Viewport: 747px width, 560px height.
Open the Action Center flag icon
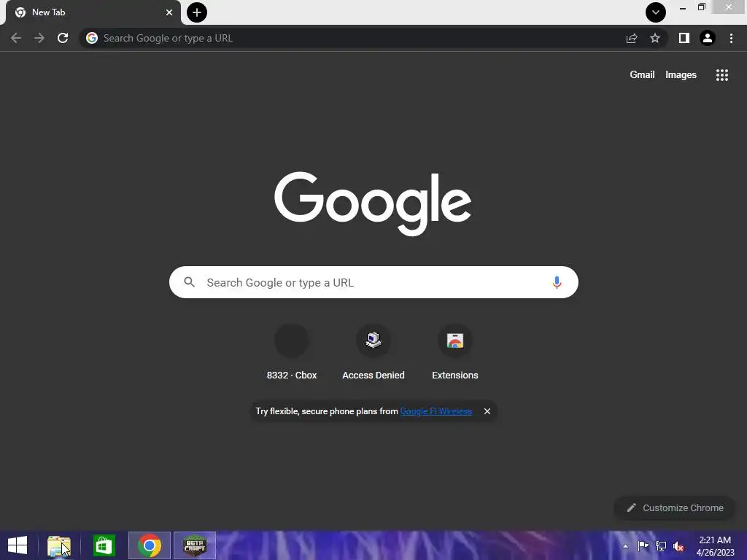pos(643,546)
